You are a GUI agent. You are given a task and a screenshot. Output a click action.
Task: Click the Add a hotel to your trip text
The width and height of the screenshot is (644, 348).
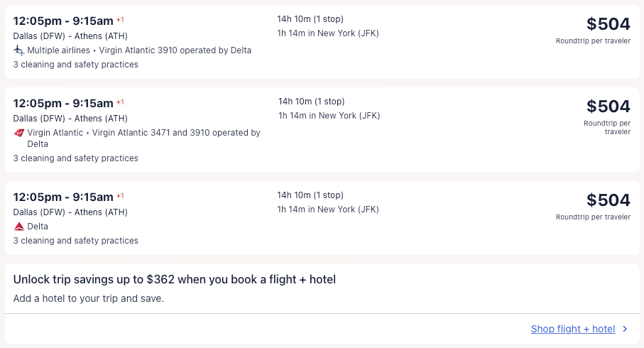pos(89,298)
